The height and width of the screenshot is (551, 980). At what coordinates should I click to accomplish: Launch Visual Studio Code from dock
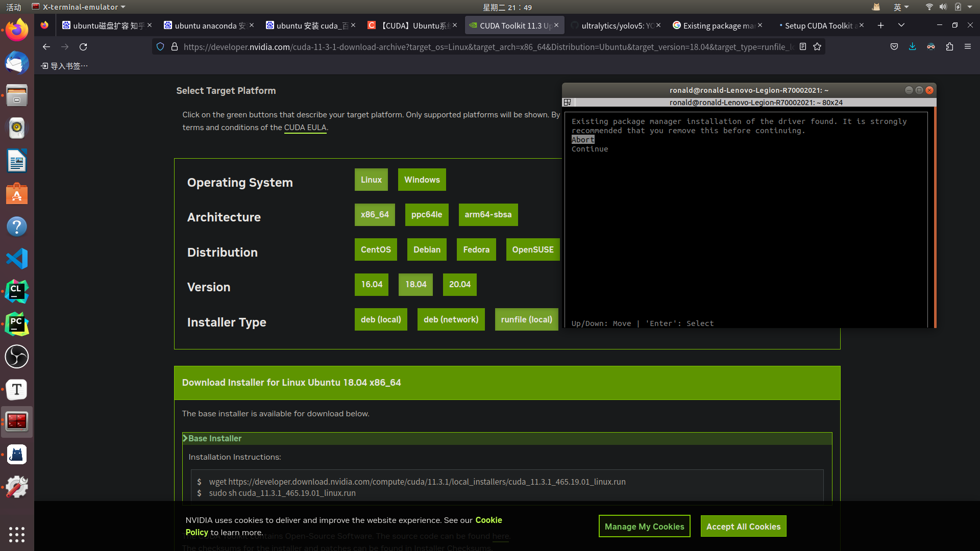[17, 259]
